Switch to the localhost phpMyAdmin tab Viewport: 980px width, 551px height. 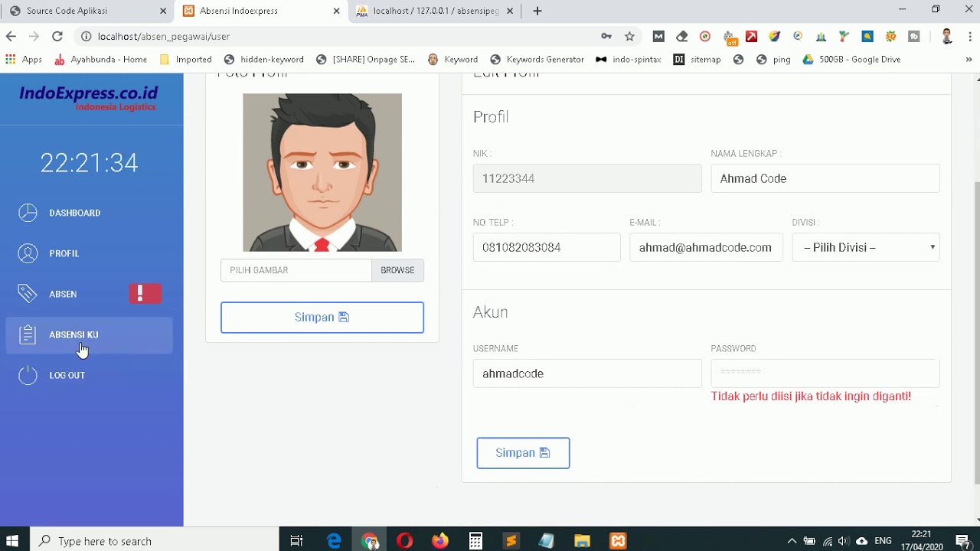(x=435, y=11)
